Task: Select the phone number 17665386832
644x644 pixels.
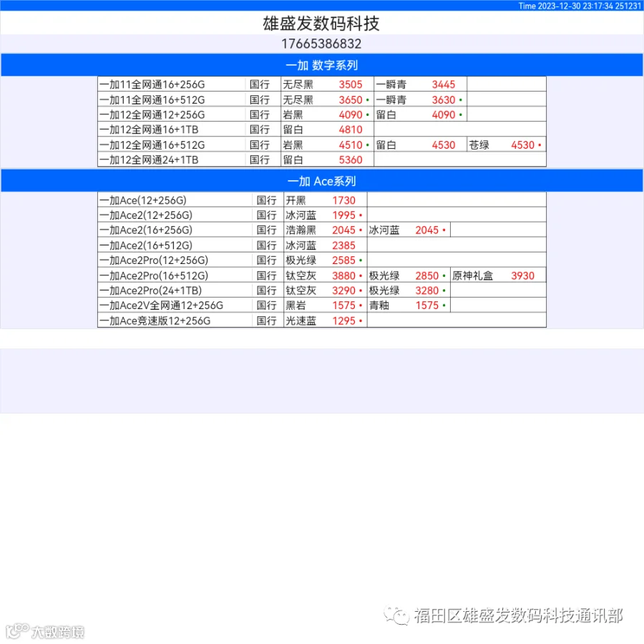Action: click(321, 44)
